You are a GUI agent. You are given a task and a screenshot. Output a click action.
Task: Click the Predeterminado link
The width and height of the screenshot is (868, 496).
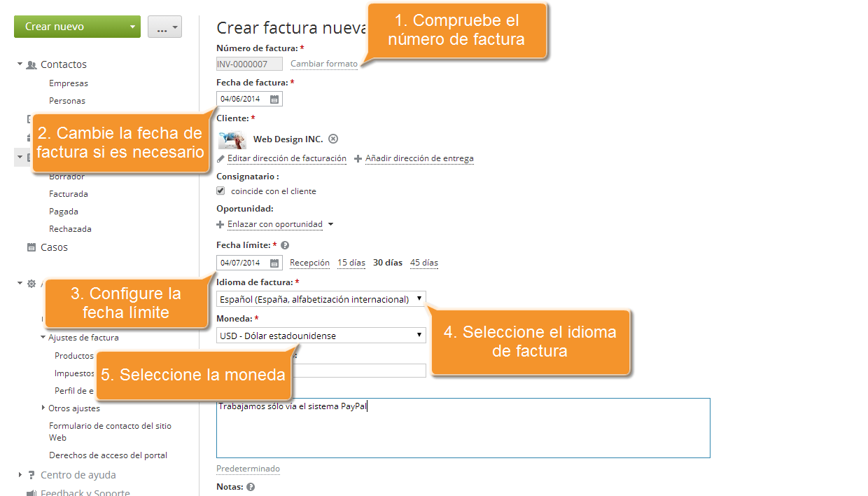point(248,469)
